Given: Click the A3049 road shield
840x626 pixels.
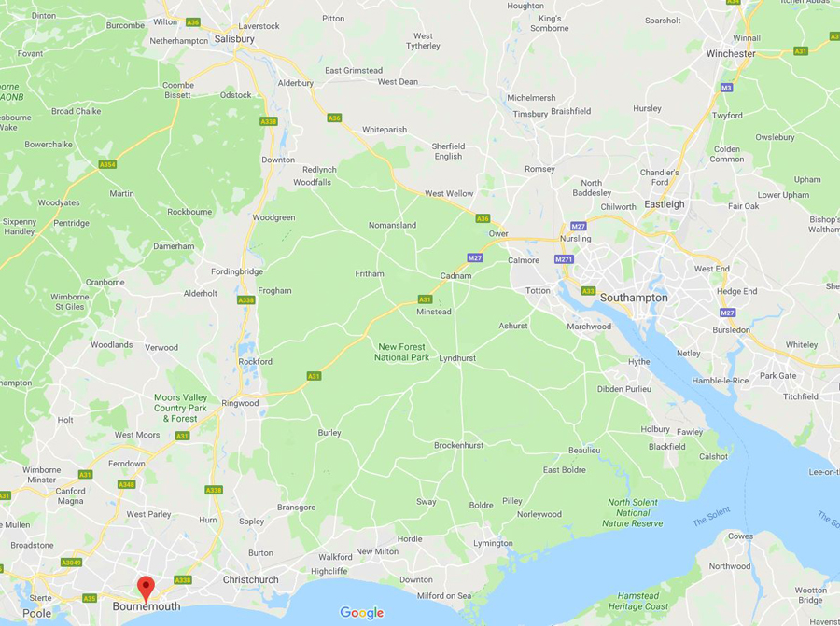Looking at the screenshot, I should coord(71,563).
